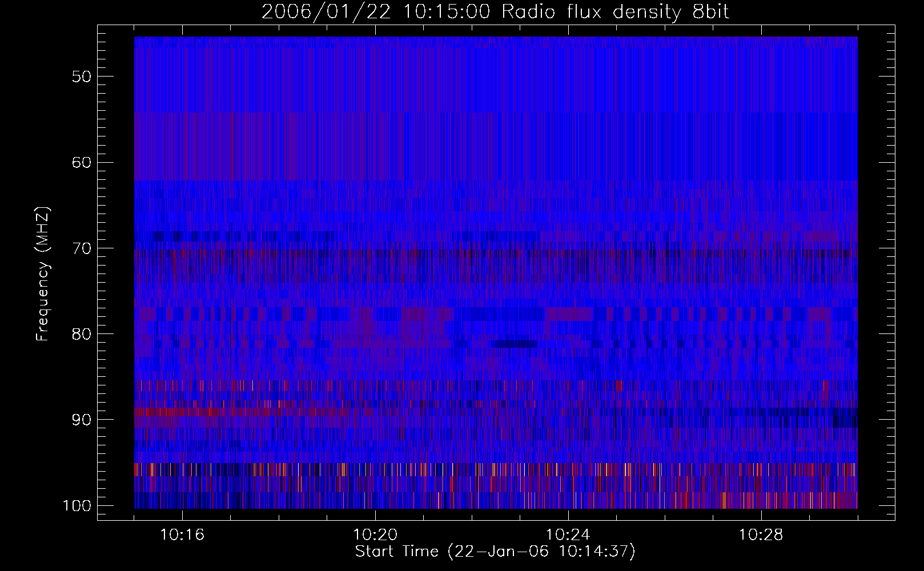Click the plot title "2006/01/22 10:15:00 Radio flux density 8bit"

(x=495, y=12)
